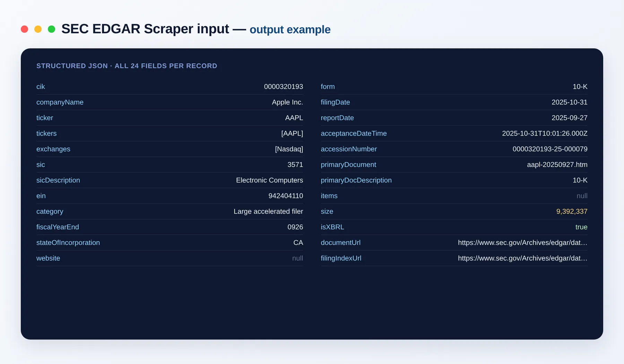The width and height of the screenshot is (624, 364).
Task: Click the 'items' field label
Action: [329, 196]
